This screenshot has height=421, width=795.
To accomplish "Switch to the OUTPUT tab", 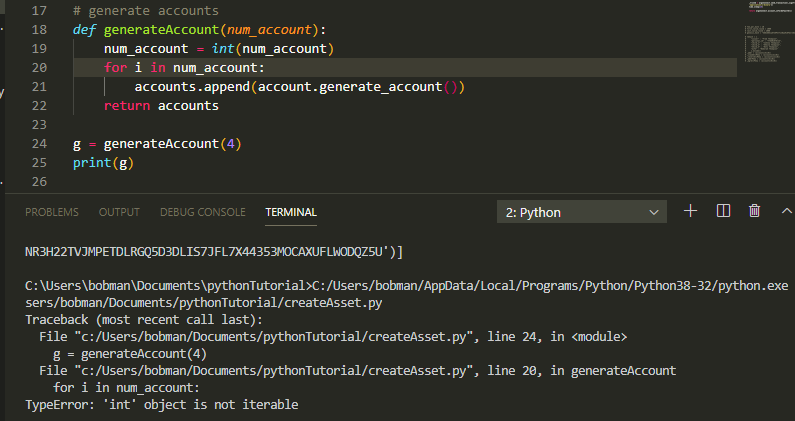I will point(119,212).
